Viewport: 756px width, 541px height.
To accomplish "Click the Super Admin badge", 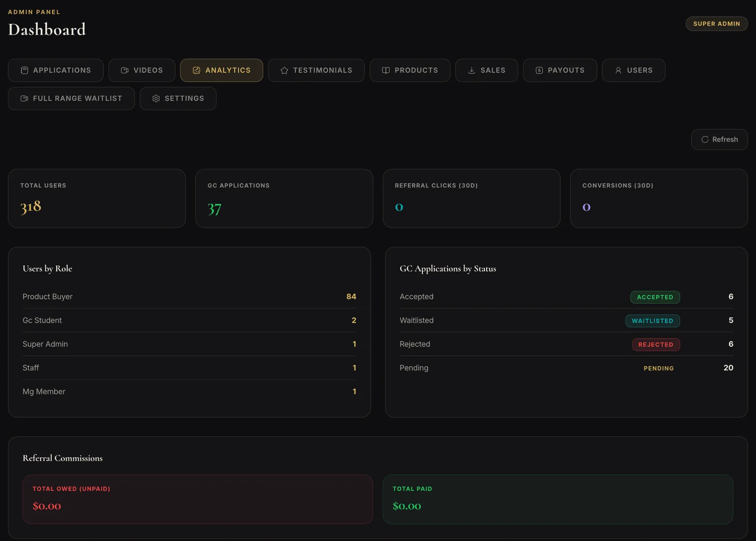I will pos(716,24).
